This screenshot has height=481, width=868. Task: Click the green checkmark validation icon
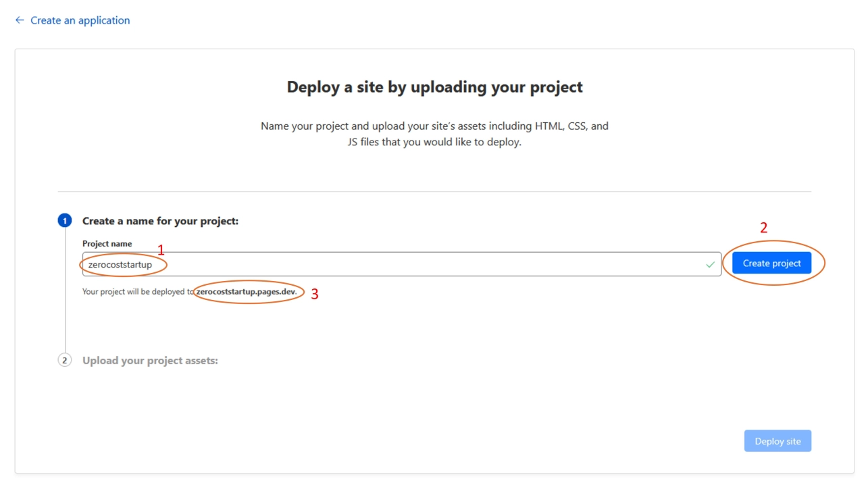709,265
